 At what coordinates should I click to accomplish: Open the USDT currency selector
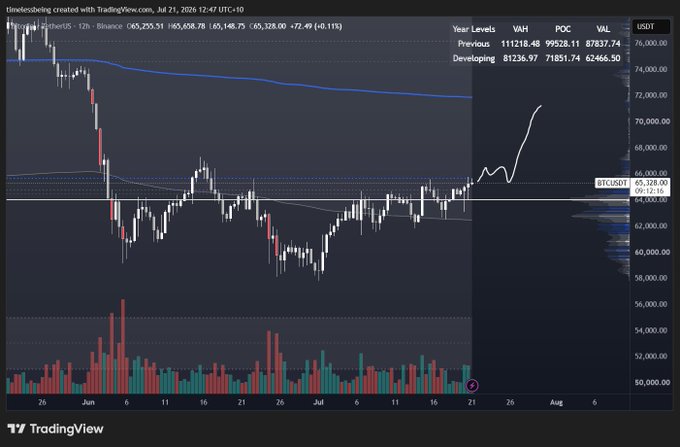[650, 27]
